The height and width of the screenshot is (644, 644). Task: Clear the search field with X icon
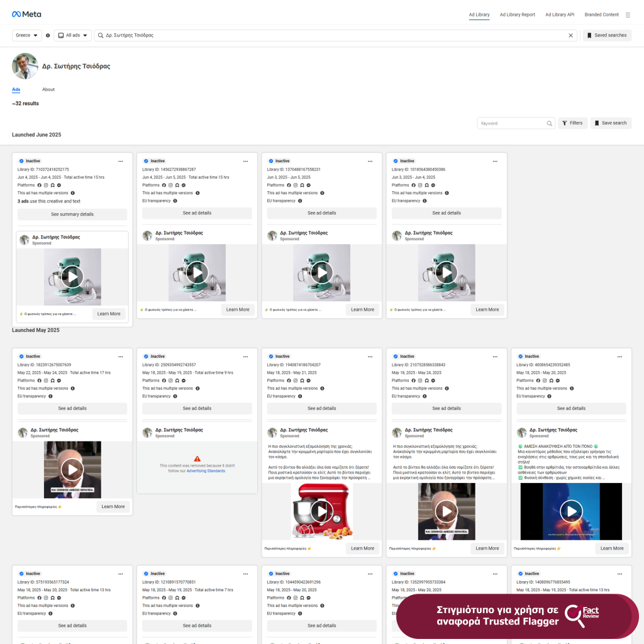tap(571, 35)
